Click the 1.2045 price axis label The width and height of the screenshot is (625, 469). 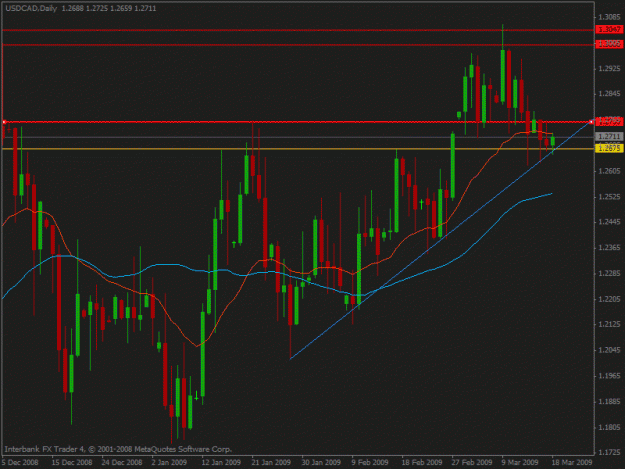pyautogui.click(x=609, y=350)
